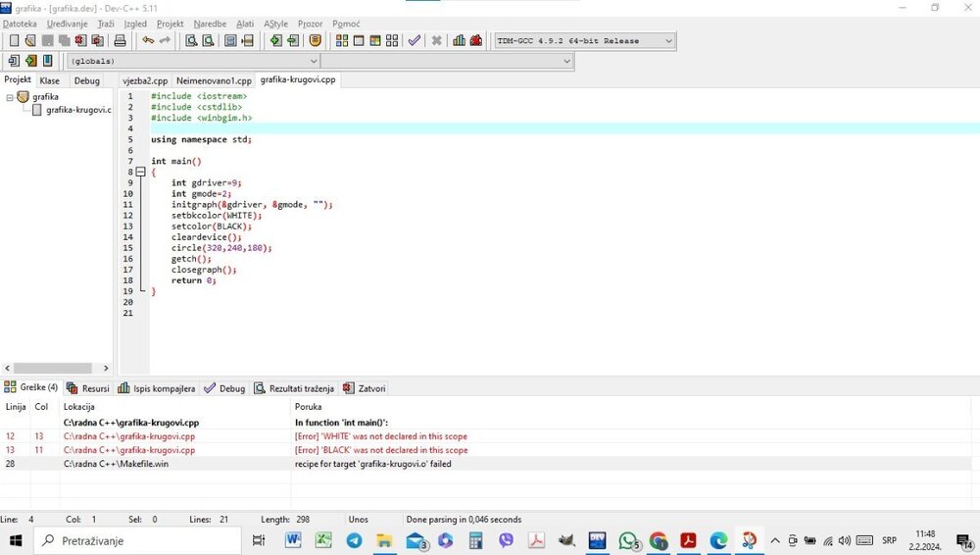Collapse the main function code fold

(x=140, y=172)
